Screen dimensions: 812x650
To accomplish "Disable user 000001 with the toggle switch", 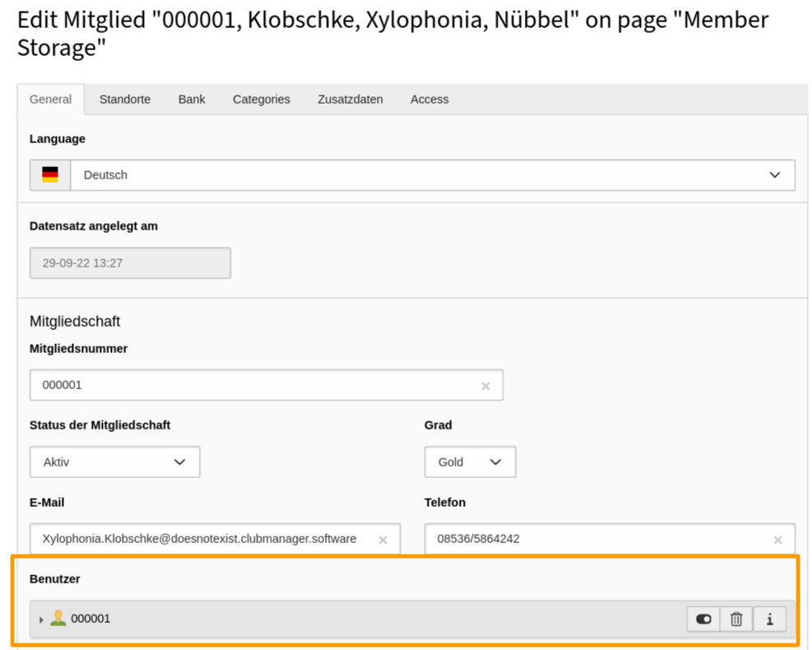I will click(x=703, y=618).
